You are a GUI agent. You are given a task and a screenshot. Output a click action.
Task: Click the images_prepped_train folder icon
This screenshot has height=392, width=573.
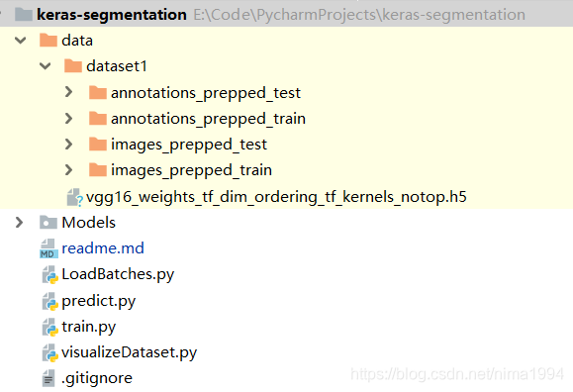point(98,170)
